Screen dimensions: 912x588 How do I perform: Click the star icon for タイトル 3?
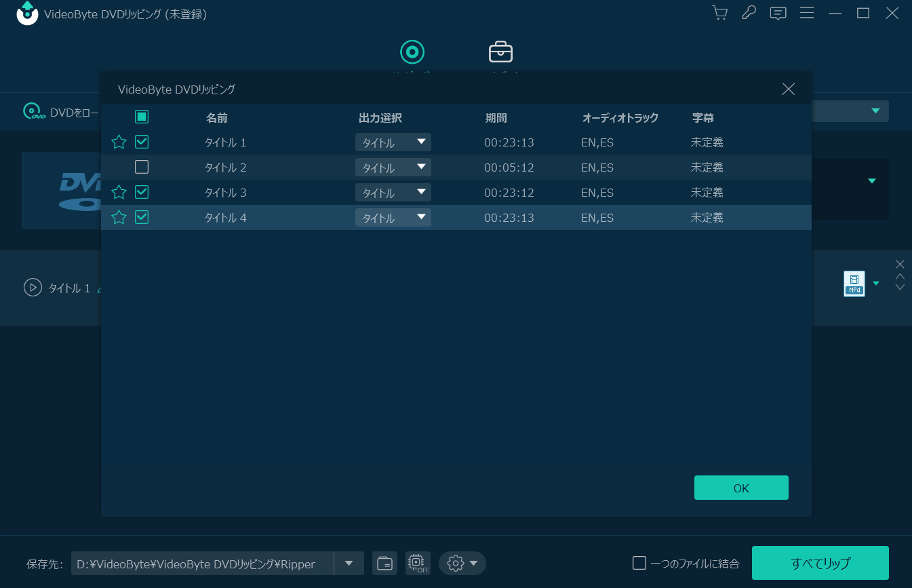[x=119, y=192]
